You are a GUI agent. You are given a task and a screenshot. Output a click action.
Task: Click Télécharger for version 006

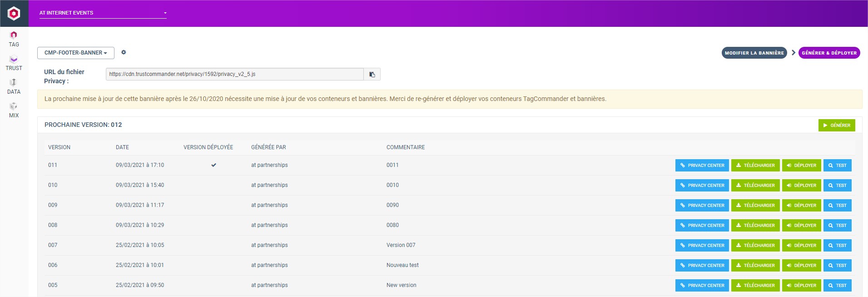pos(755,265)
